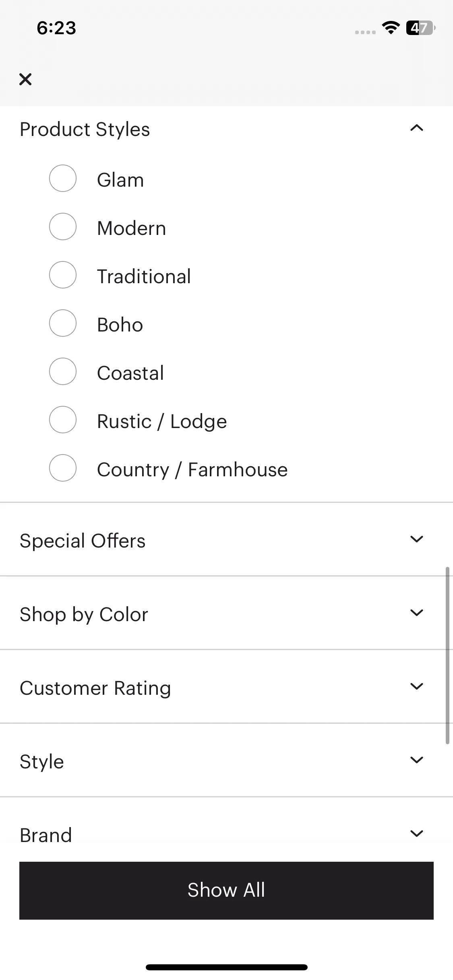Viewport: 453px width, 980px height.
Task: Tap the Wi-Fi status icon
Action: point(391,28)
